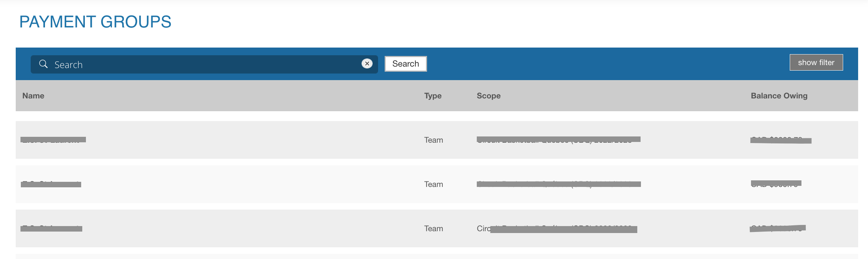Click the first row's scope value

coord(558,140)
